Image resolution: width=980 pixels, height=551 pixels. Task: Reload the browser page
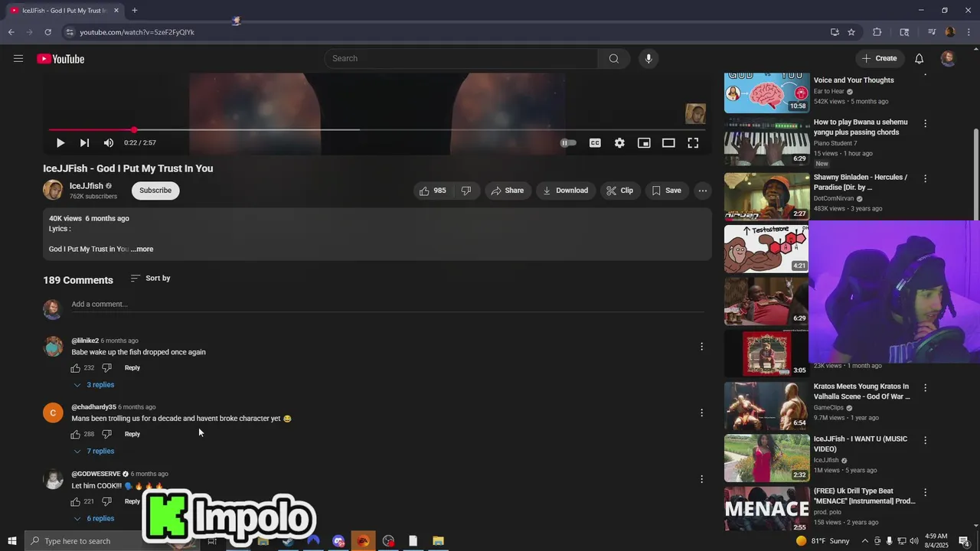(x=47, y=32)
